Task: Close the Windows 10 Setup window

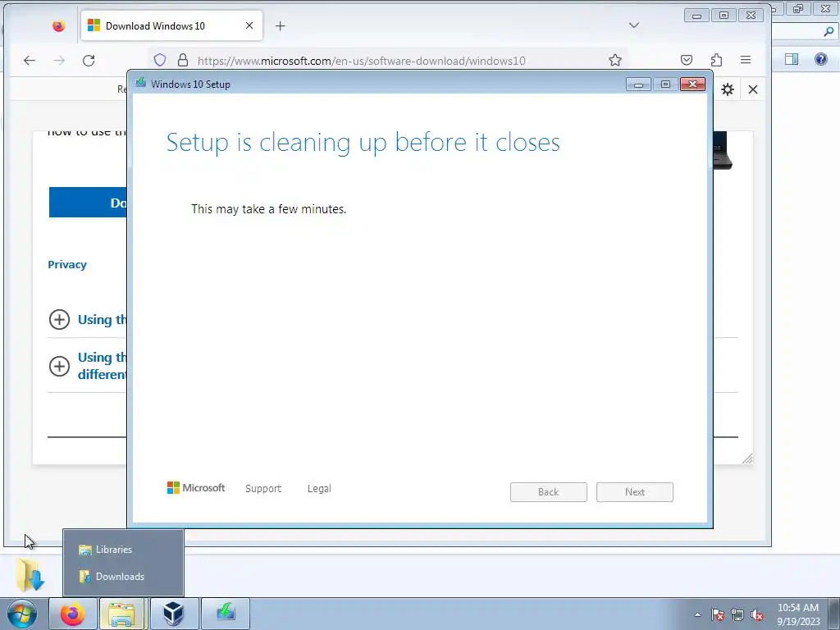Action: click(x=692, y=84)
